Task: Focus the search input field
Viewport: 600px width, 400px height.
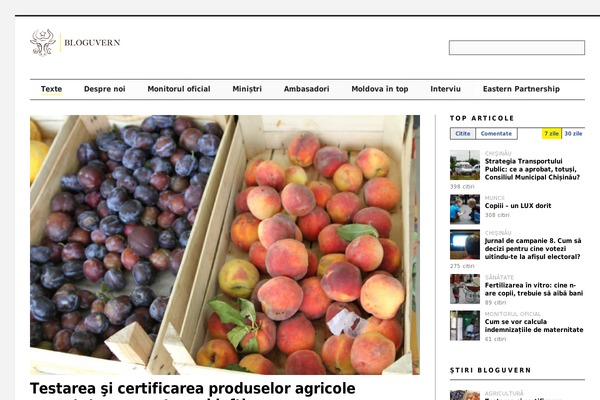Action: point(517,47)
